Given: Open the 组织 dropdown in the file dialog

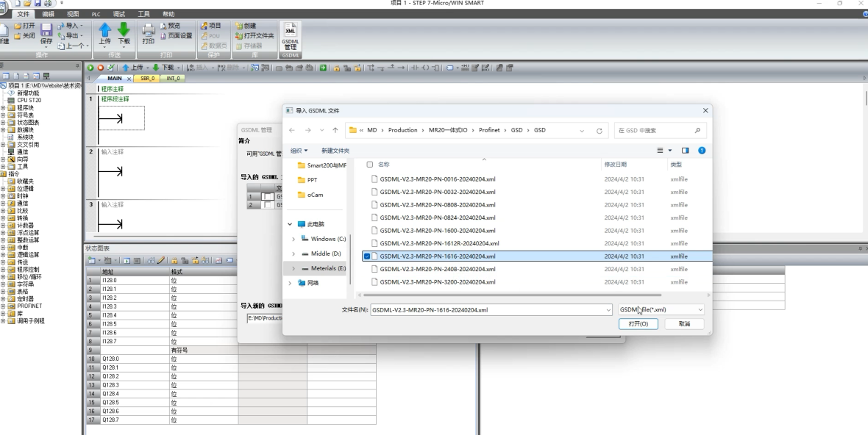Looking at the screenshot, I should 299,151.
